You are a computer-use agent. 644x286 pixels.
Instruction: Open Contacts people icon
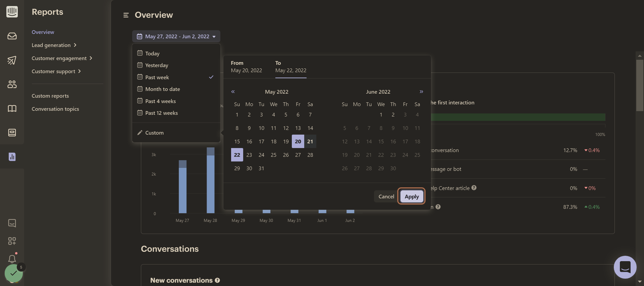(12, 84)
